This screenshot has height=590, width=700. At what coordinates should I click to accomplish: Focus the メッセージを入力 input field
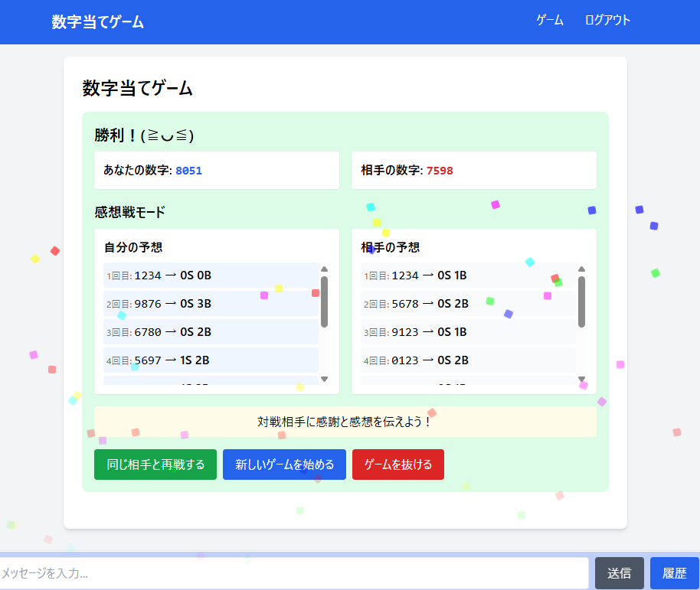click(x=294, y=573)
